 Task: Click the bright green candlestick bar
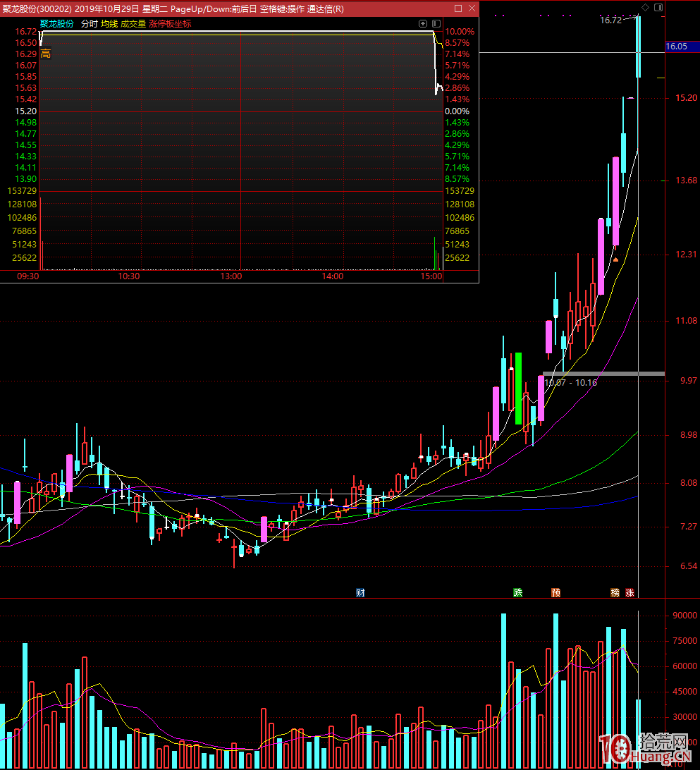tap(518, 388)
